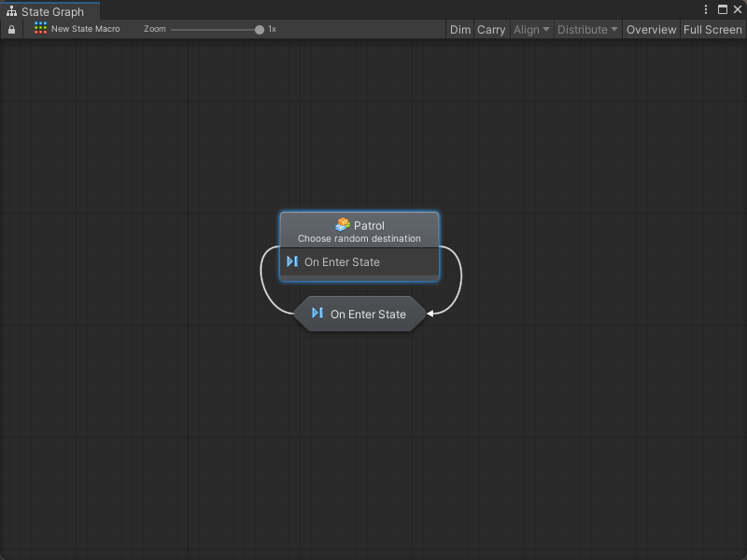
Task: Open the three-dot window options menu
Action: (x=706, y=9)
